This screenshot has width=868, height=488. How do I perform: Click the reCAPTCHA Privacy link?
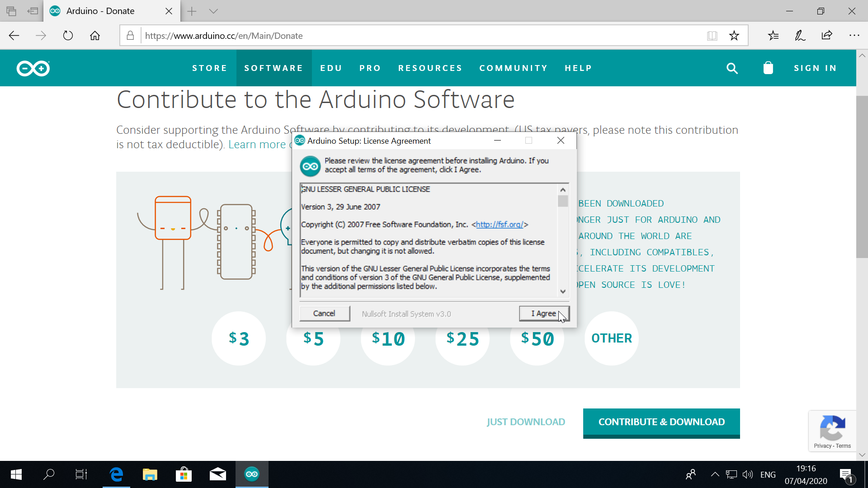pyautogui.click(x=822, y=446)
